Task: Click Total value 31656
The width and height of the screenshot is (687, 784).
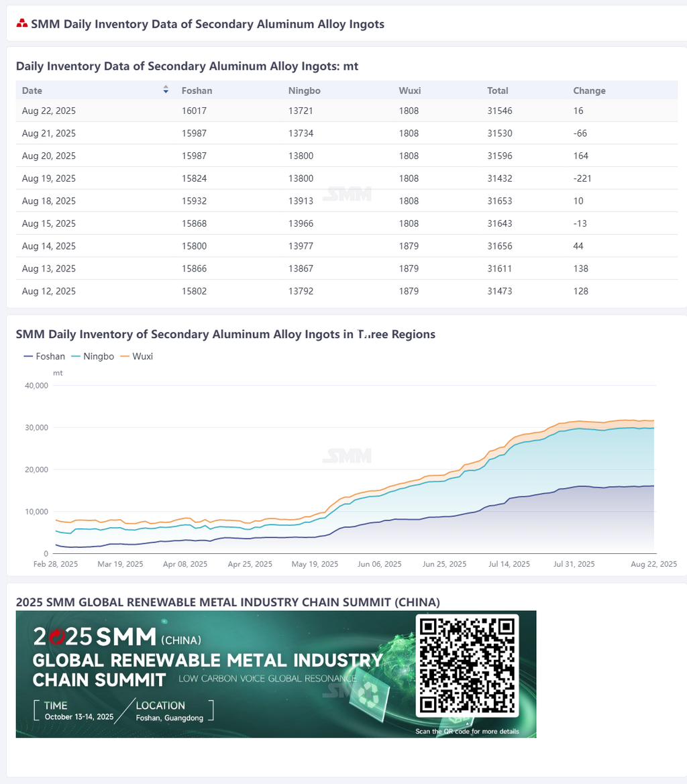Action: click(x=500, y=246)
